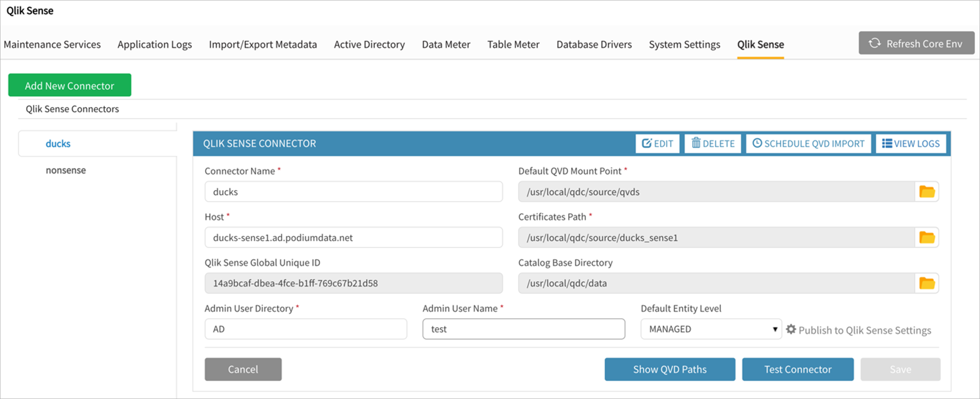Click Add New Connector
Screen dimensions: 980x399
point(70,85)
